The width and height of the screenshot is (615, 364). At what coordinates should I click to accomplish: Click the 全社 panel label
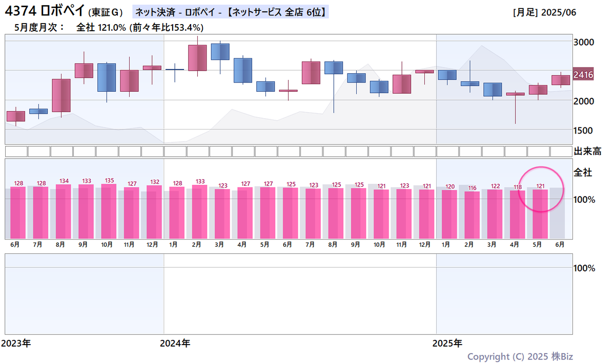click(583, 173)
